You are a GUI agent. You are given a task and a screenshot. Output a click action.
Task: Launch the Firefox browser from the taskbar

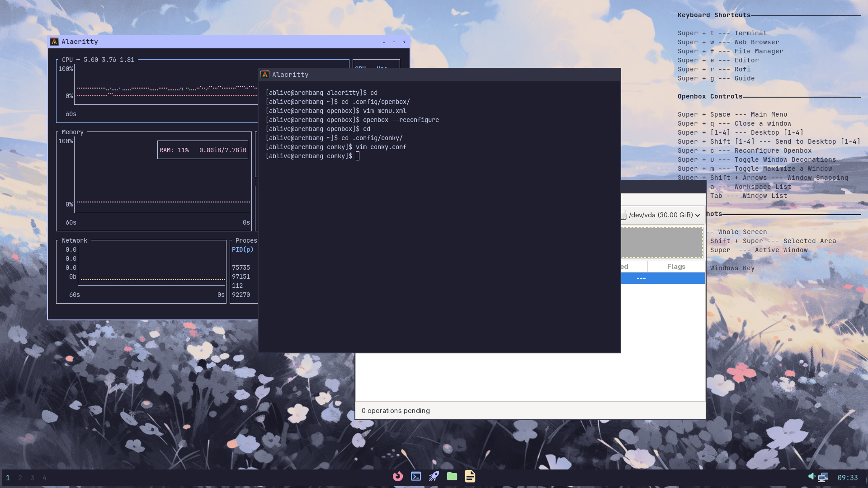pyautogui.click(x=398, y=476)
